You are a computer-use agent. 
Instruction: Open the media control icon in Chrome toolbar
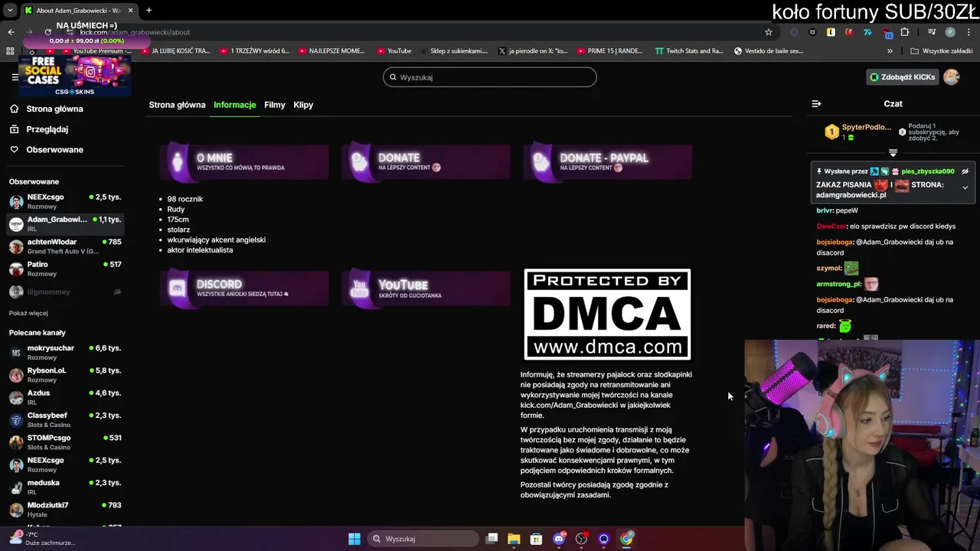pyautogui.click(x=932, y=32)
